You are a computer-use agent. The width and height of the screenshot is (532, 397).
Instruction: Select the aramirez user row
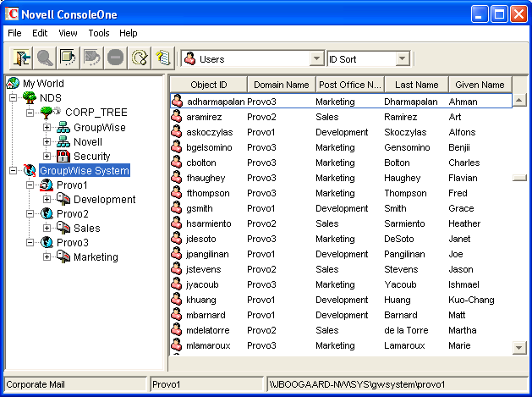coord(341,117)
